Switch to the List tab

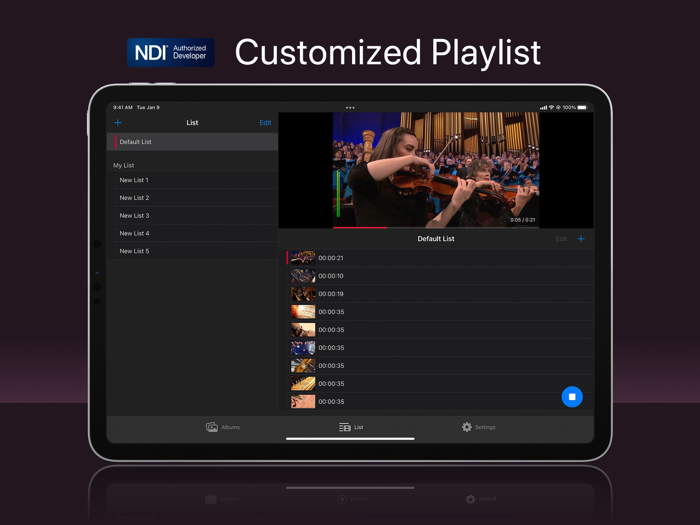click(x=351, y=427)
